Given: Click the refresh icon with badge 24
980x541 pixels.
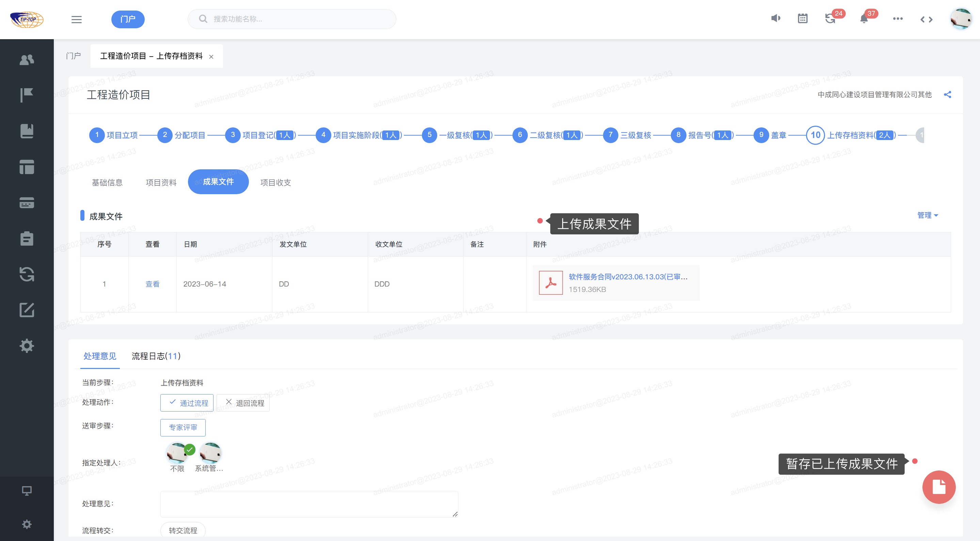Looking at the screenshot, I should [x=830, y=19].
